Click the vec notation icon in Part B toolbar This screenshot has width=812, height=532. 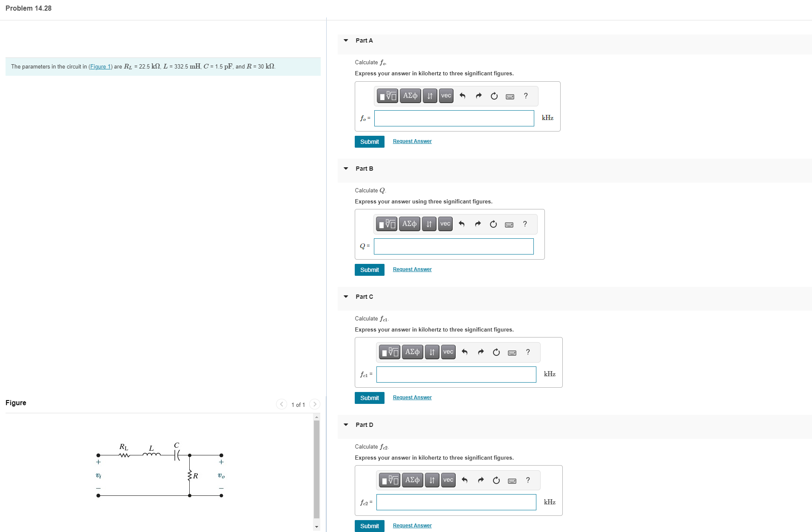click(x=444, y=223)
